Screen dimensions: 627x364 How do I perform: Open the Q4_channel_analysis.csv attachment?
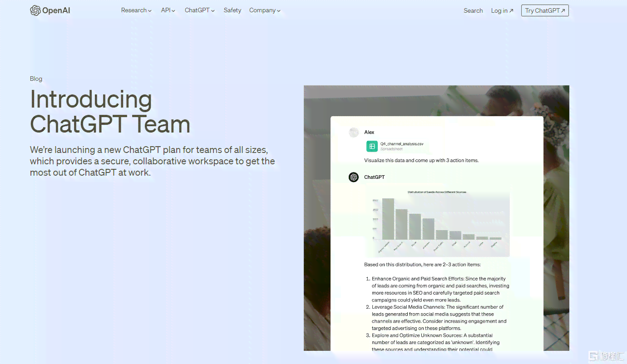tap(395, 146)
